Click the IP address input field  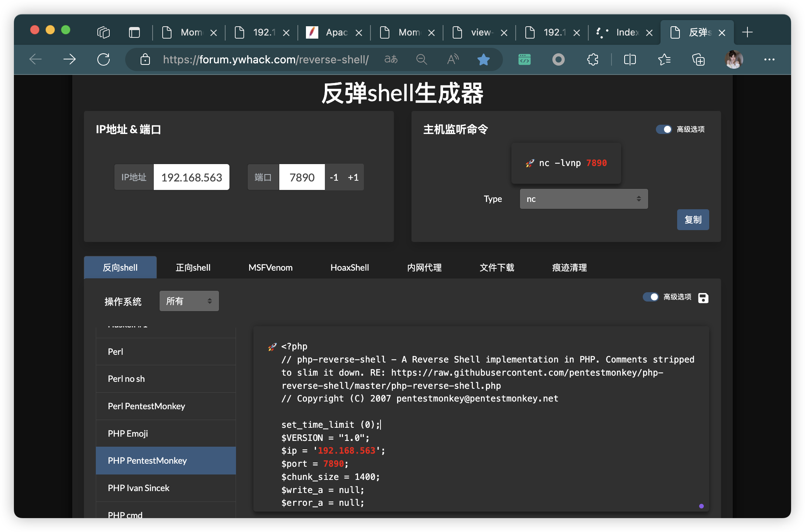click(192, 177)
